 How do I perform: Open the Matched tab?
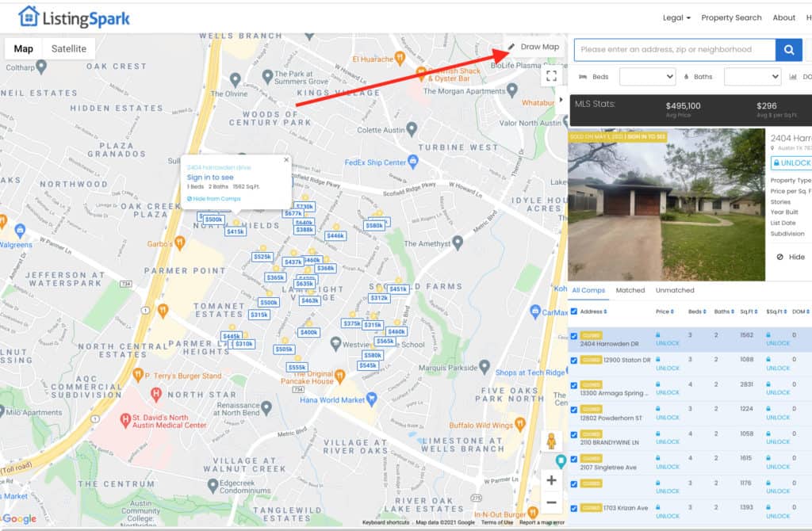[630, 290]
